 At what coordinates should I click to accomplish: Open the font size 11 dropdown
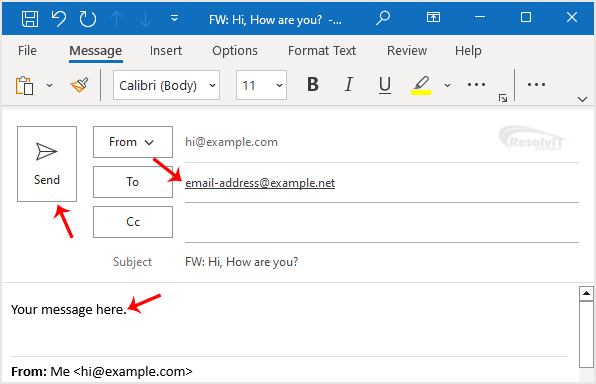(x=261, y=85)
